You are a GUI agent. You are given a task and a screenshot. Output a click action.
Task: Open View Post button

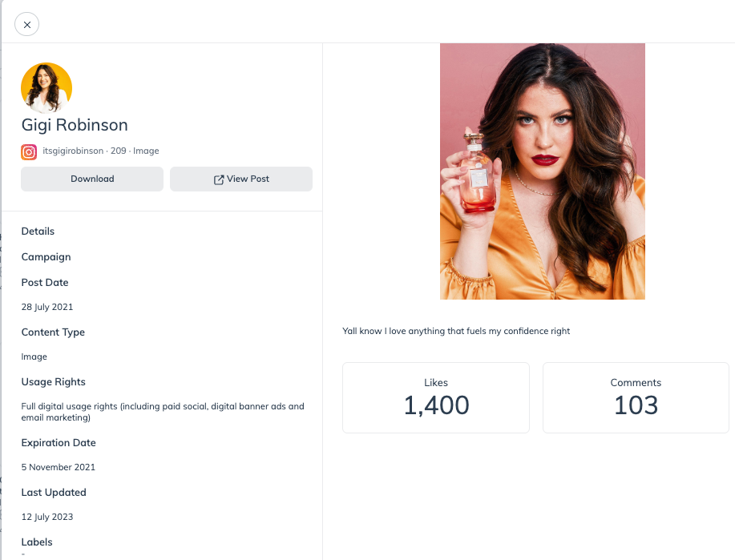(x=241, y=179)
